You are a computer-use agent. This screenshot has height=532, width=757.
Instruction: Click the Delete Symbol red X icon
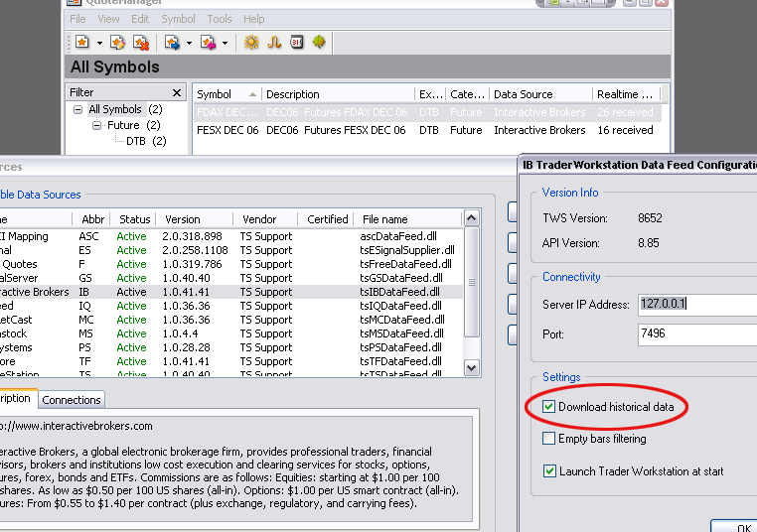[x=141, y=43]
